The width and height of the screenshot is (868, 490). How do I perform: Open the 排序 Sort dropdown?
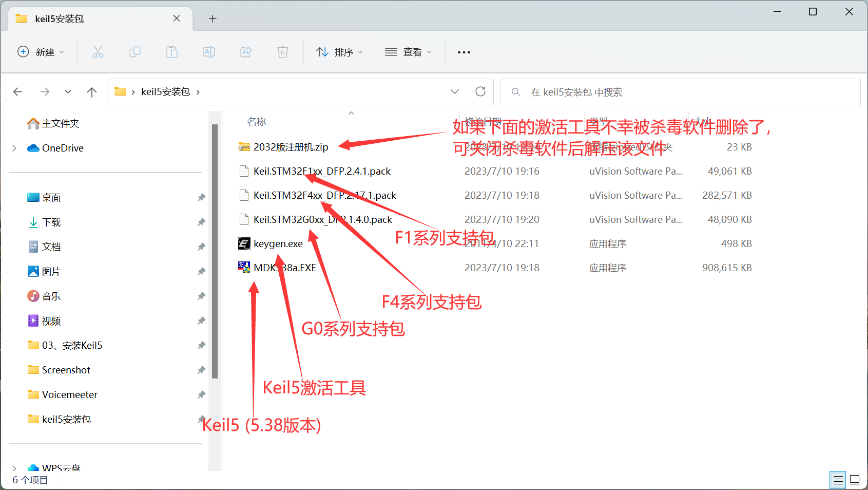[339, 52]
